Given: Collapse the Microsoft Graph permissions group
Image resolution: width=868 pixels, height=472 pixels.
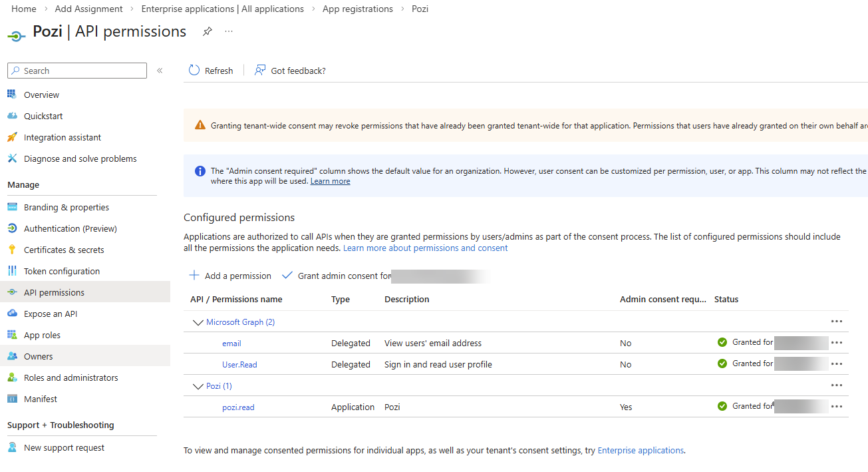Looking at the screenshot, I should [198, 322].
